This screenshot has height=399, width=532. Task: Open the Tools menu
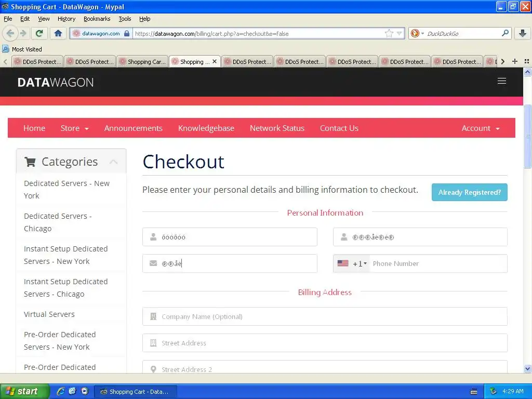tap(125, 19)
